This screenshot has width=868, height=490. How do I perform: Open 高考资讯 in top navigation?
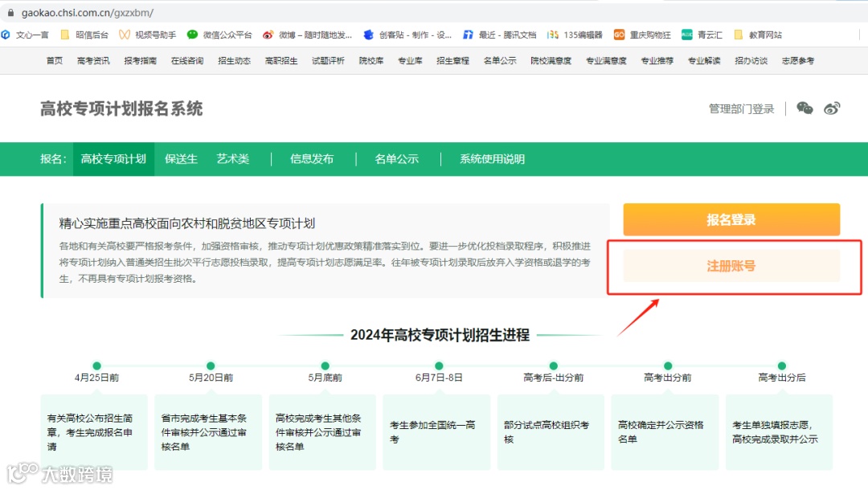(93, 61)
